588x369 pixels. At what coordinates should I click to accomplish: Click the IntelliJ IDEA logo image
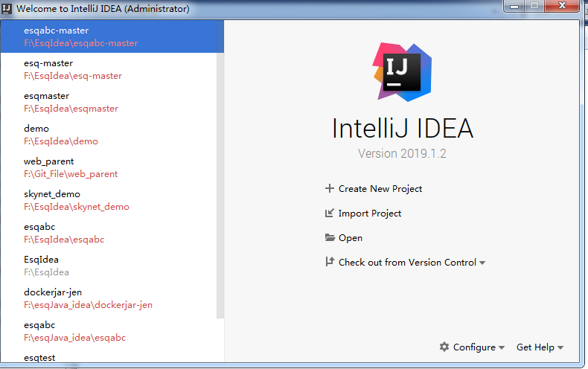point(402,72)
